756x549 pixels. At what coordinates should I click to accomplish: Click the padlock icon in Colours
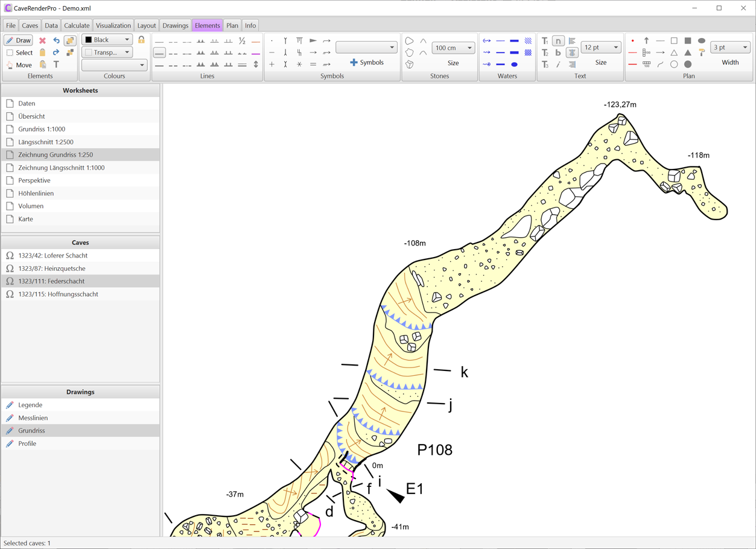coord(141,40)
